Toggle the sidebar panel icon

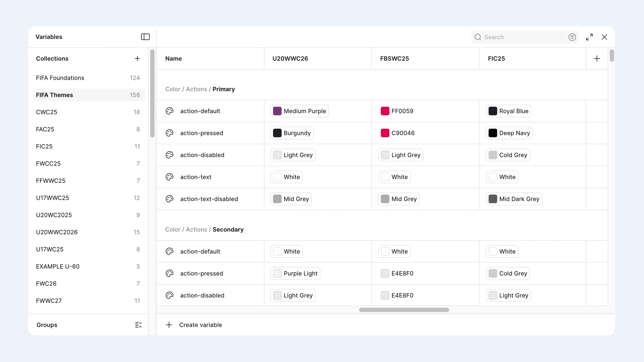coord(145,37)
